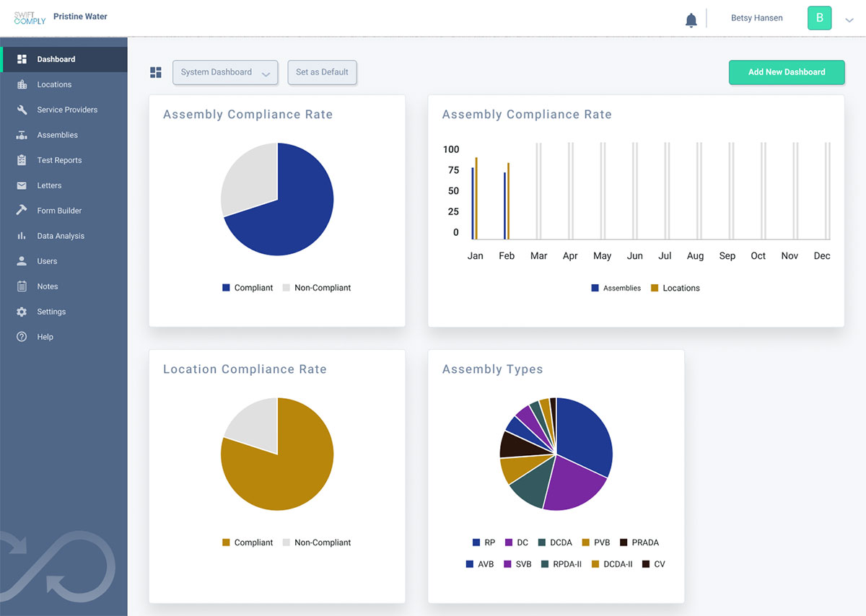Screen dimensions: 866x616
Task: Open the Users sidebar menu item
Action: tap(47, 261)
